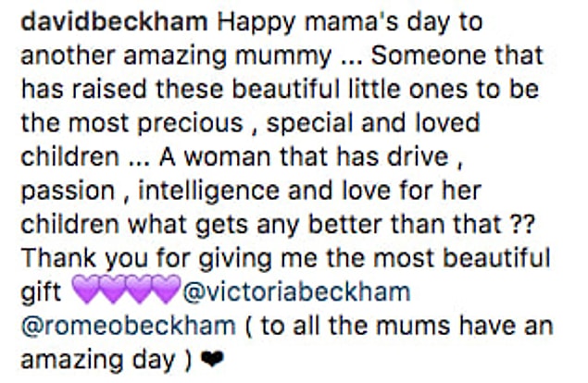Open the @victoriabeckham mention
Viewport: 588px width, 383px height.
pyautogui.click(x=296, y=292)
